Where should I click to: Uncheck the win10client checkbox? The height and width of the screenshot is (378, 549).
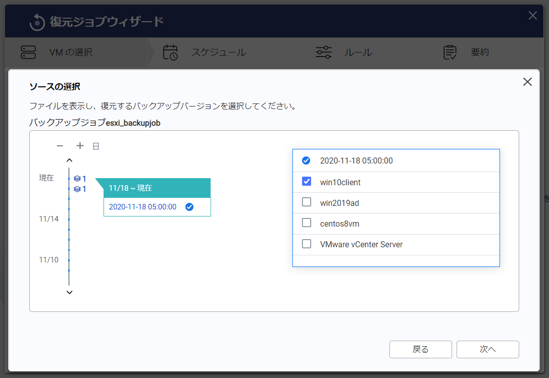point(306,181)
